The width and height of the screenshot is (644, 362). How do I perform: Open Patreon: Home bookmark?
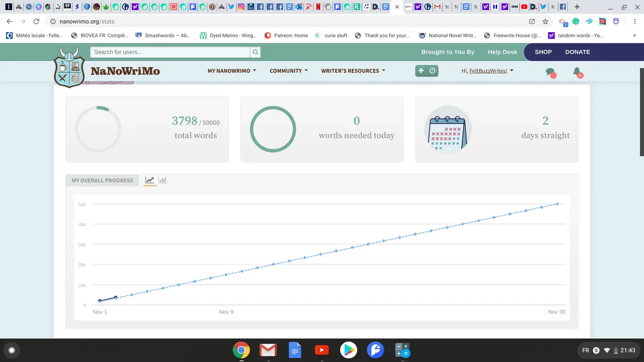(x=286, y=36)
